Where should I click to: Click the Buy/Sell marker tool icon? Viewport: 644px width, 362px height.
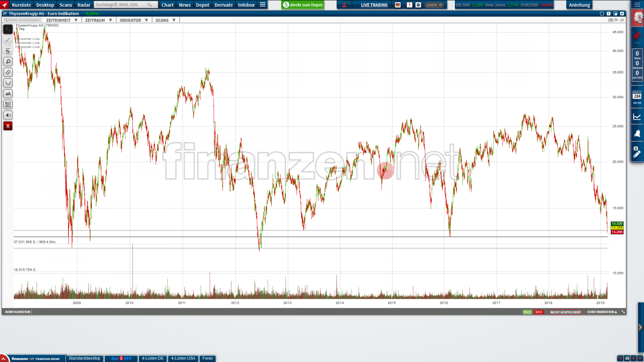tap(8, 105)
